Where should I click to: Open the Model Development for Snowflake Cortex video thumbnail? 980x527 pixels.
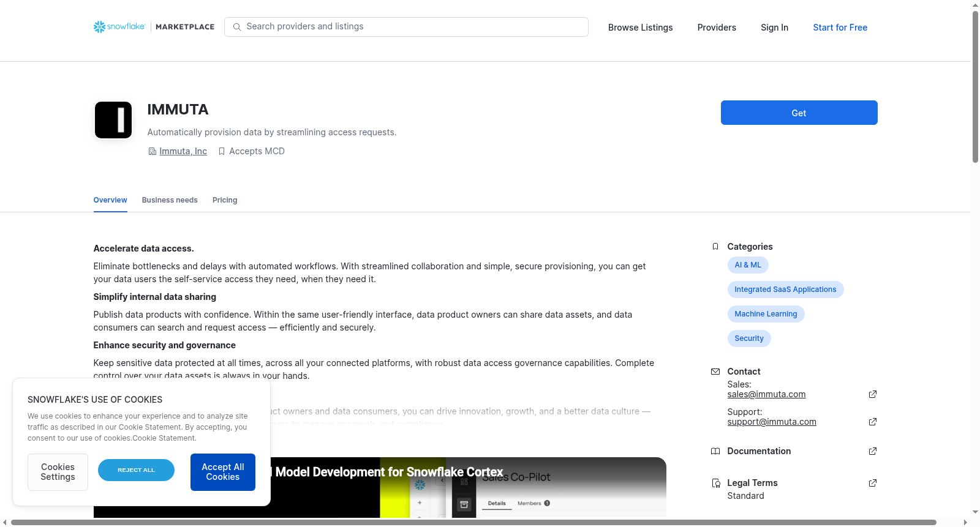pyautogui.click(x=380, y=487)
